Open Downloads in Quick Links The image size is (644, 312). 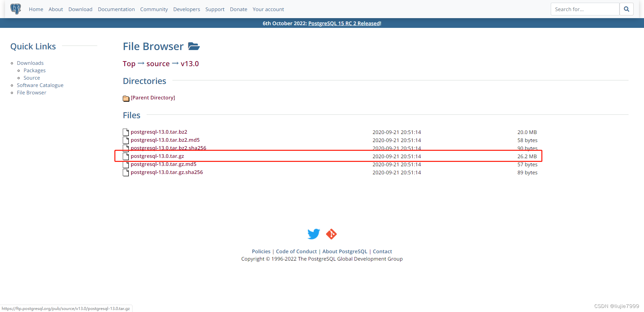click(30, 63)
